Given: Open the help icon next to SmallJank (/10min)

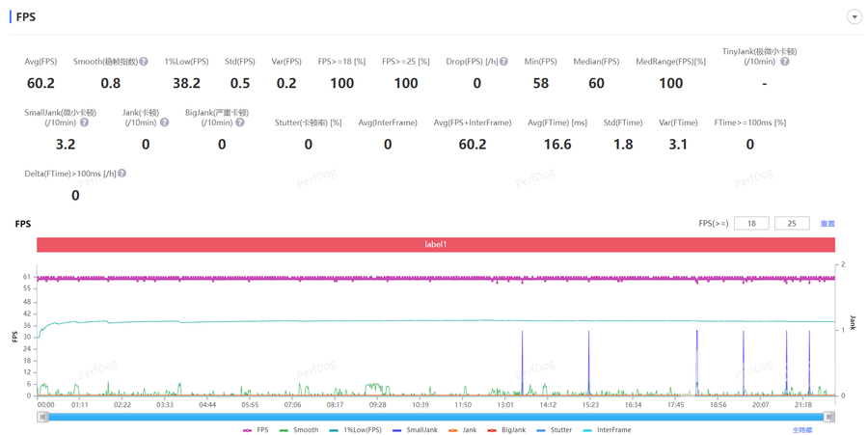Looking at the screenshot, I should pos(84,122).
